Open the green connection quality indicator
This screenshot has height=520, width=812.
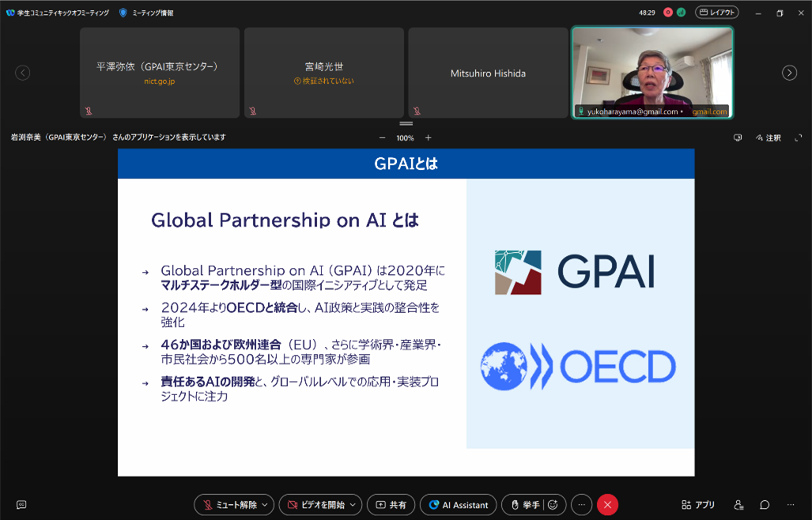tap(681, 13)
